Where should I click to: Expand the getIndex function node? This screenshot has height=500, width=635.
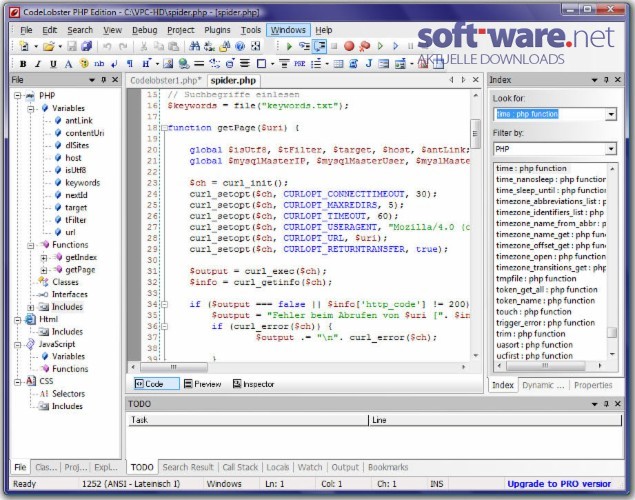coord(44,257)
